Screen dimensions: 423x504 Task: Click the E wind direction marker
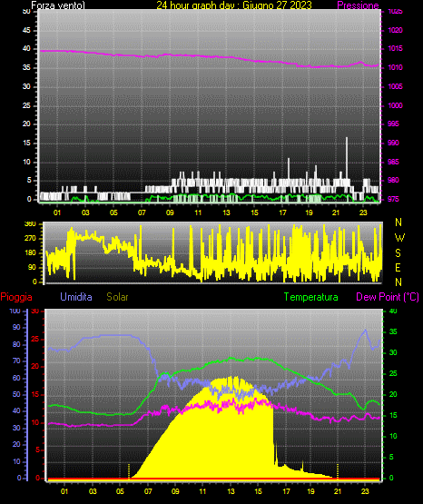click(398, 267)
